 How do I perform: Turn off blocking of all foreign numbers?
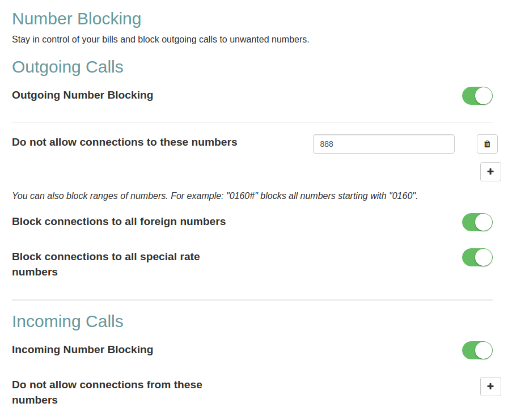(x=477, y=222)
